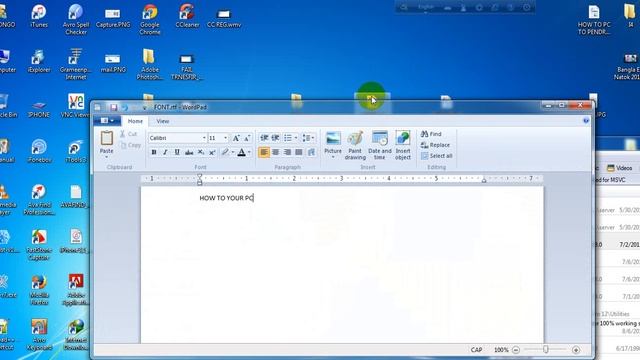Toggle Superscript formatting
Viewport: 640px width, 360px height.
212,152
